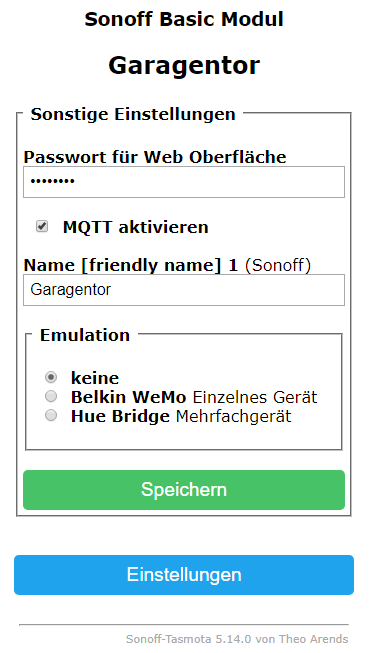Viewport: 379px width, 653px height.
Task: Click the 'Passwort für Web Oberfläche' label
Action: point(155,157)
